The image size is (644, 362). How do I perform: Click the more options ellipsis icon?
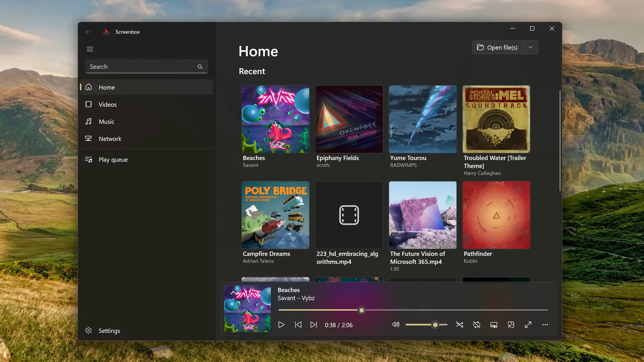click(x=545, y=324)
